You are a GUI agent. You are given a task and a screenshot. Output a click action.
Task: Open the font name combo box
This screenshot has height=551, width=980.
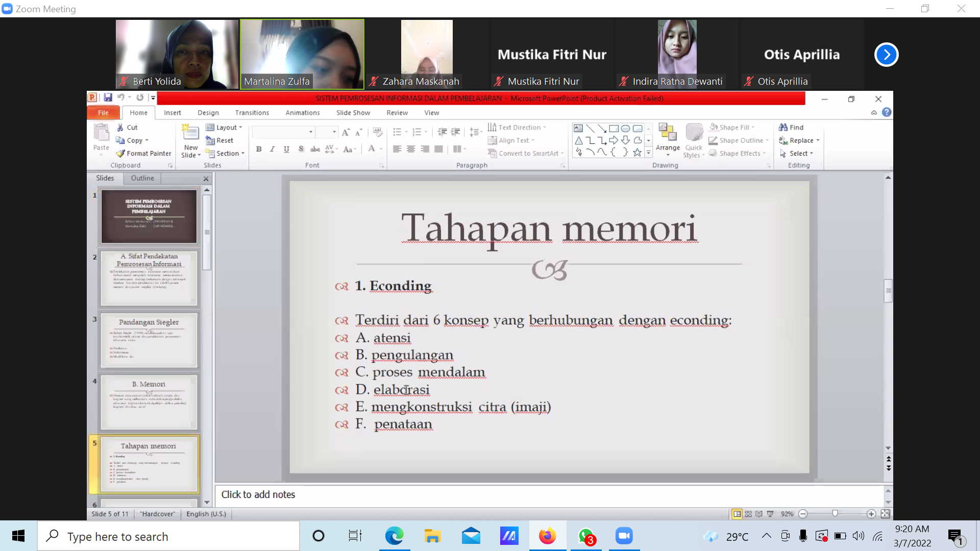coord(283,132)
